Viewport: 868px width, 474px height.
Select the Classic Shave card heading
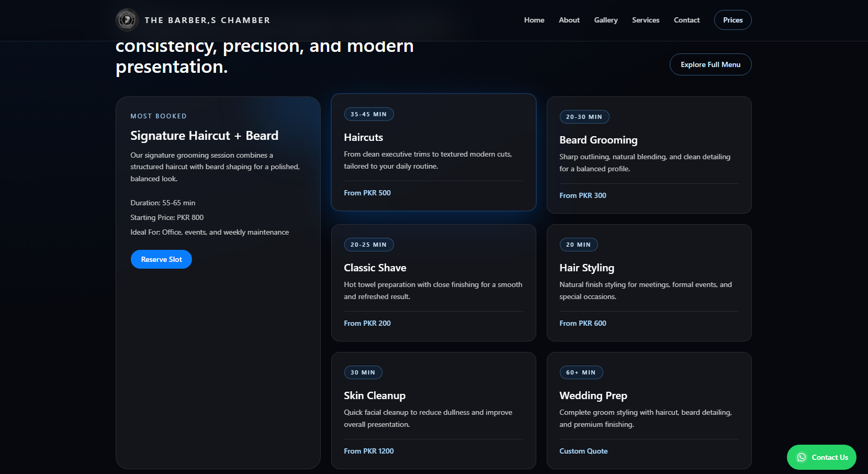pyautogui.click(x=375, y=268)
